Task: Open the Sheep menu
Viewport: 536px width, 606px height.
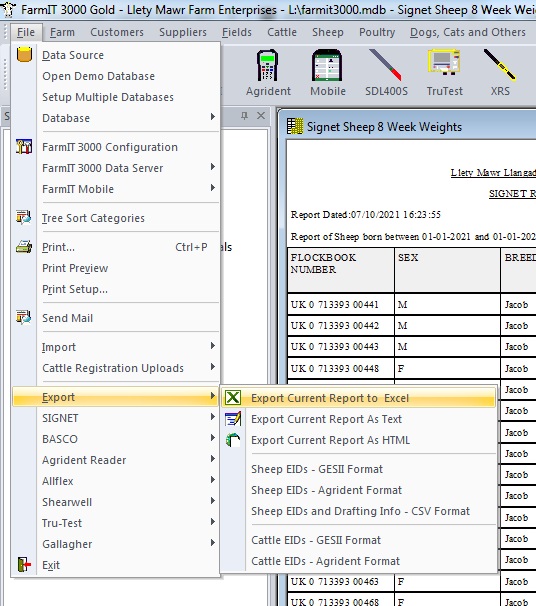Action: click(x=328, y=32)
